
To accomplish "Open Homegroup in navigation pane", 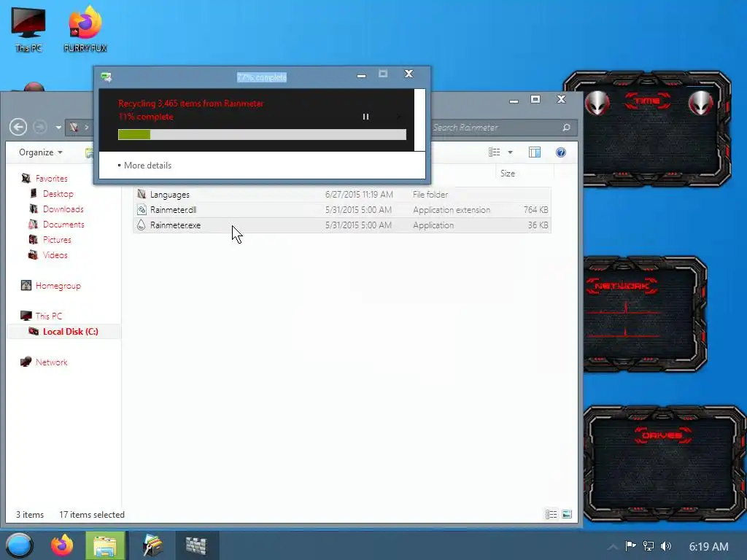I will (58, 286).
